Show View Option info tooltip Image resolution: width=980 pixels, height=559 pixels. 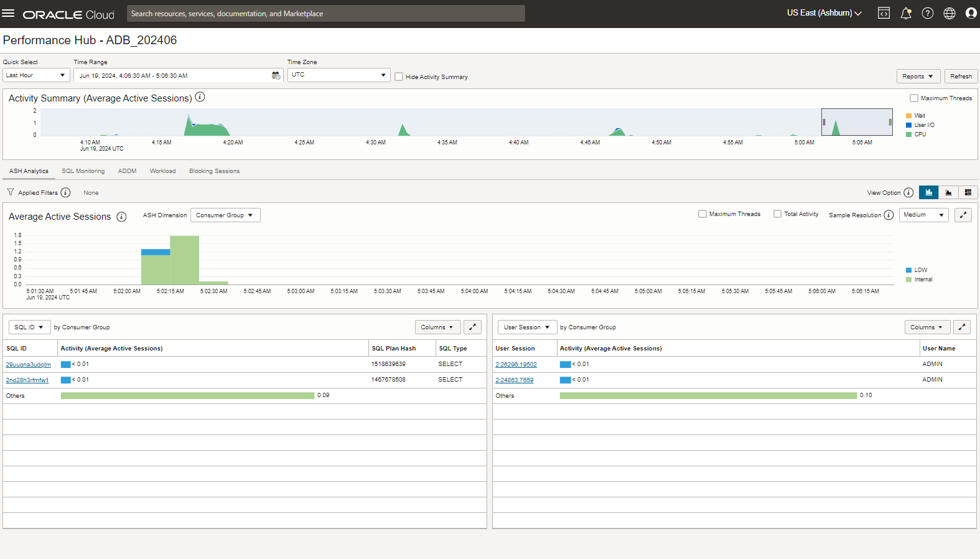[x=908, y=192]
